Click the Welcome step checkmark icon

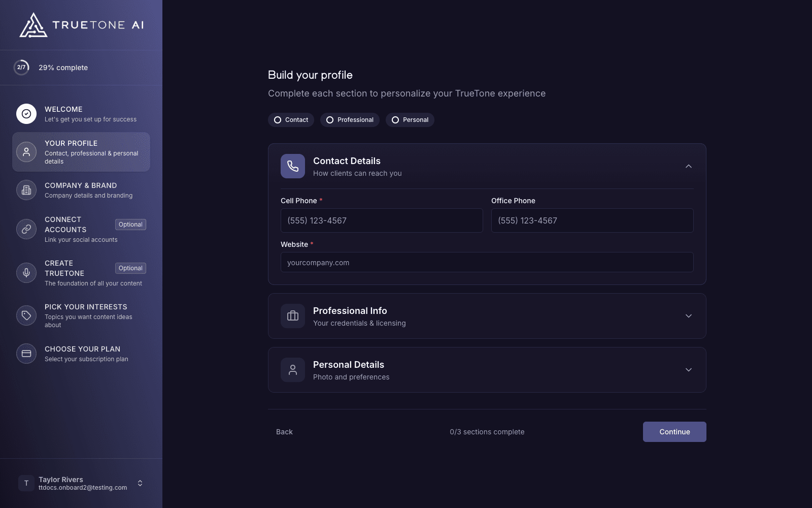26,114
